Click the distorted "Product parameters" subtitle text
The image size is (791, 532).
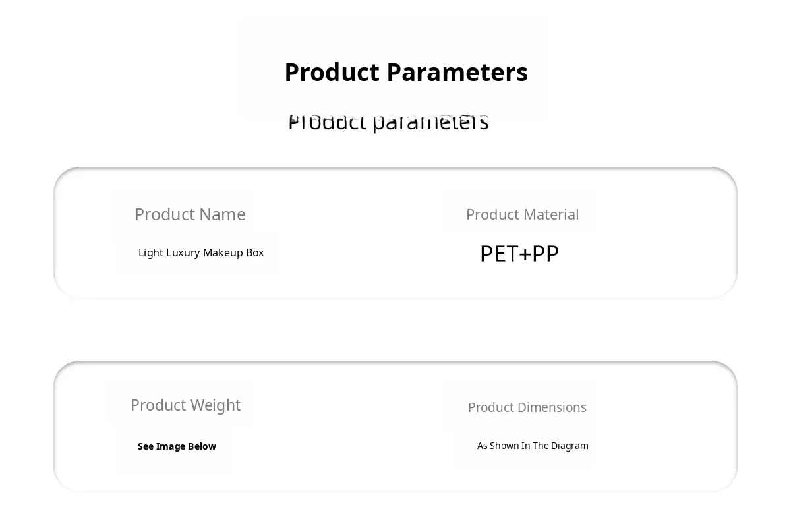pos(389,122)
